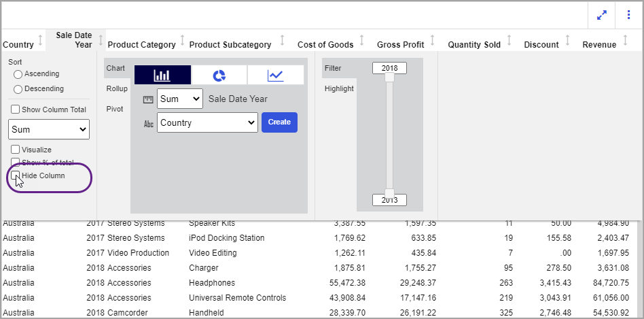Viewport: 644px width, 319px height.
Task: Tick the Visualize checkbox
Action: [x=15, y=150]
